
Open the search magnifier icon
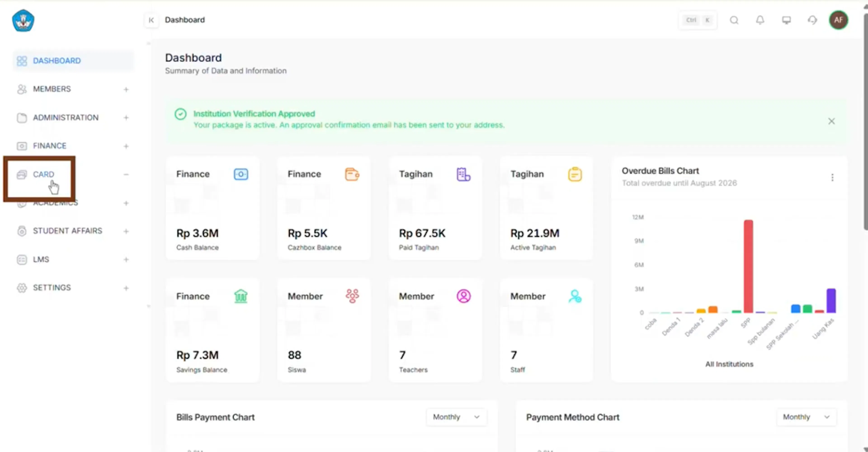pyautogui.click(x=734, y=20)
